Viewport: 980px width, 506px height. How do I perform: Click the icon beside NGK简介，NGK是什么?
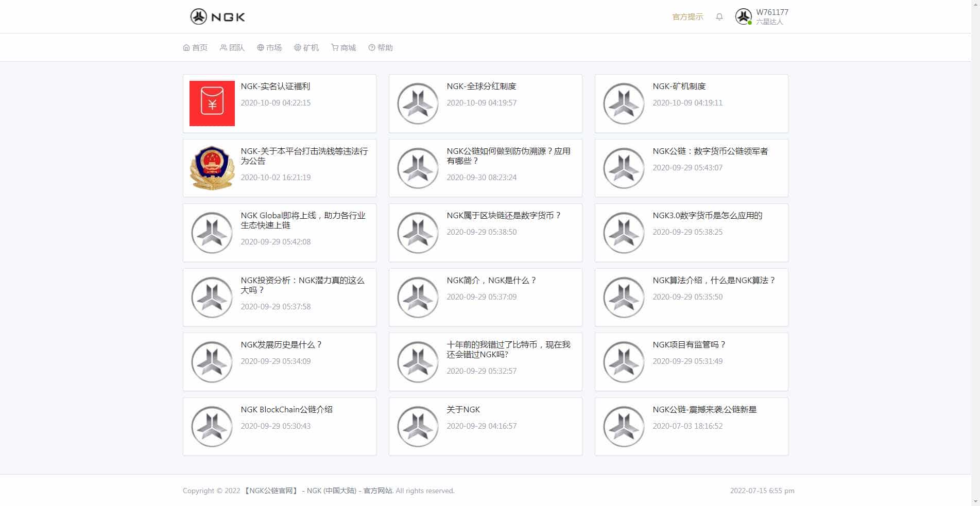coord(418,297)
